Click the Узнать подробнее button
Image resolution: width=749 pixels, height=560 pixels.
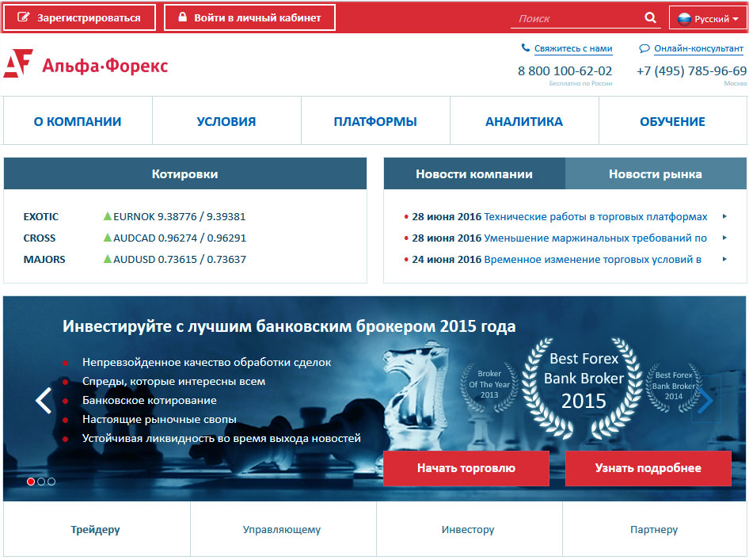[648, 468]
